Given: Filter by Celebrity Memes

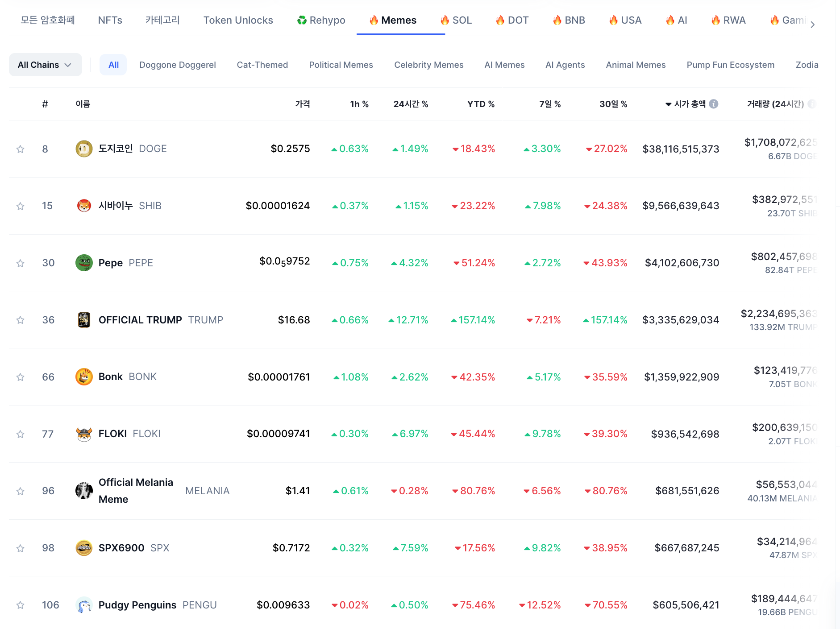Looking at the screenshot, I should (429, 65).
